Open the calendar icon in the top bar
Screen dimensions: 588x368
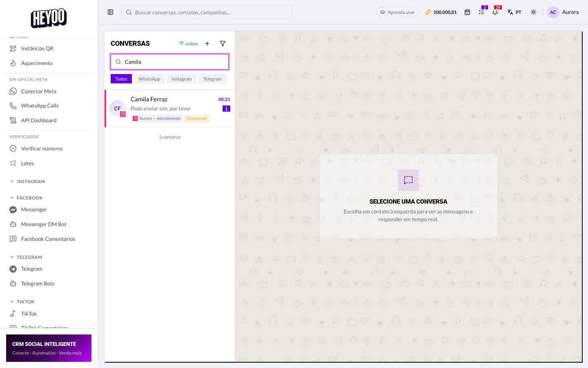[x=467, y=12]
